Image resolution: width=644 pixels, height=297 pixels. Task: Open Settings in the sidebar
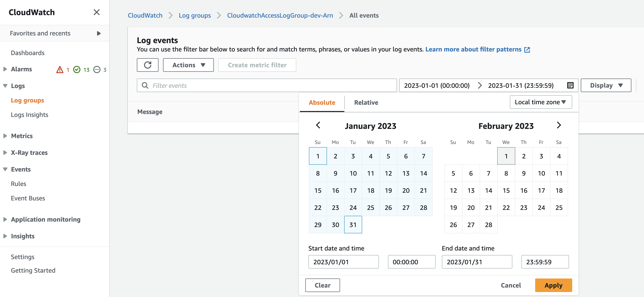pyautogui.click(x=23, y=257)
